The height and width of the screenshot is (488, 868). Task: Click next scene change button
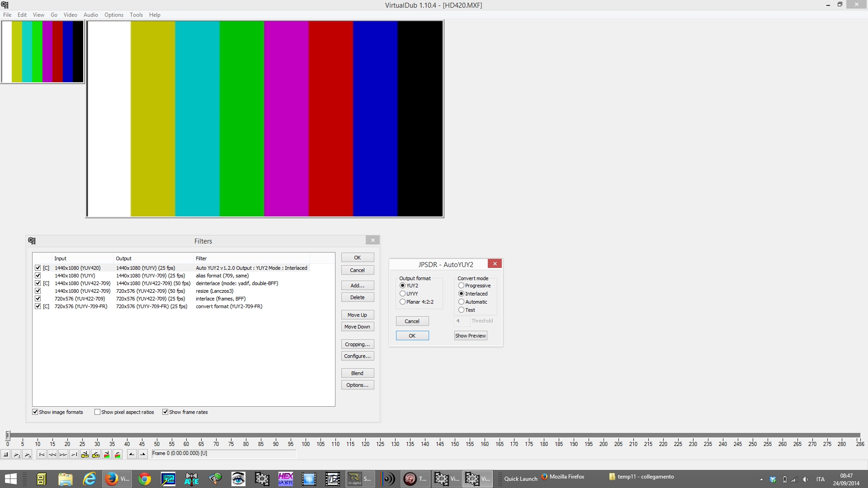tap(118, 455)
